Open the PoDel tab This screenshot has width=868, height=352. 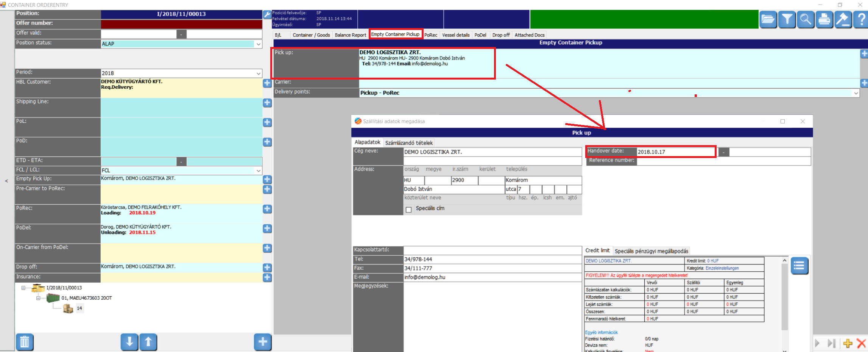480,35
